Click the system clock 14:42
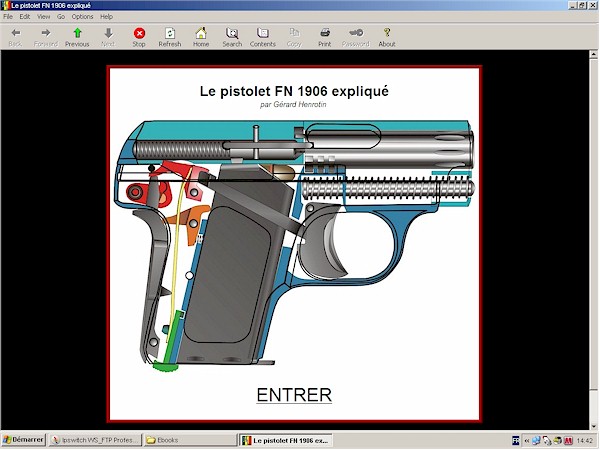The width and height of the screenshot is (600, 450). coord(585,441)
